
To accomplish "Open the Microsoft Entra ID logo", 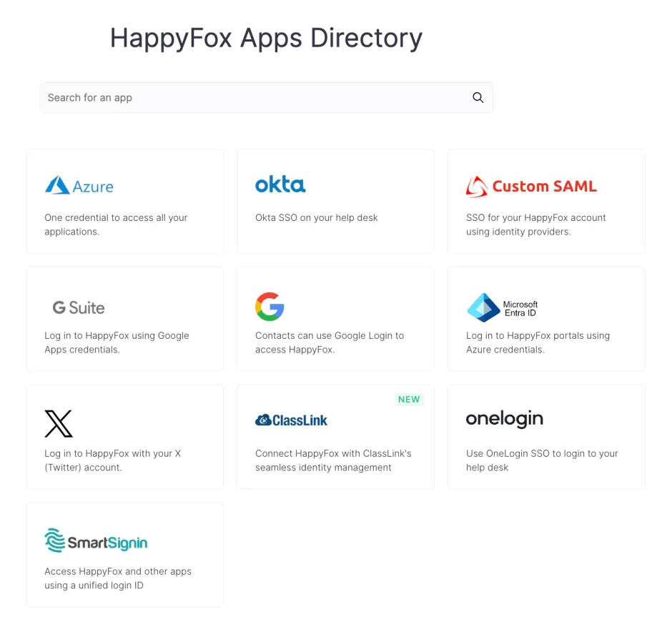I will pos(503,307).
